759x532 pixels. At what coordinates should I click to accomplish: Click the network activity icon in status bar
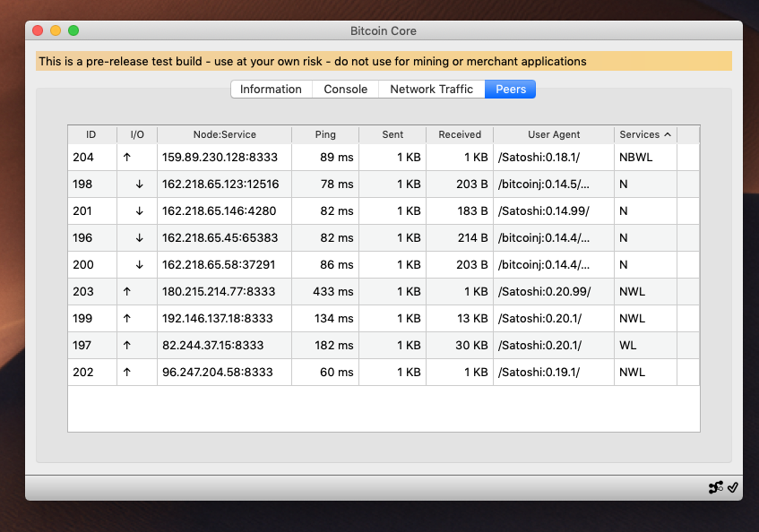click(715, 487)
